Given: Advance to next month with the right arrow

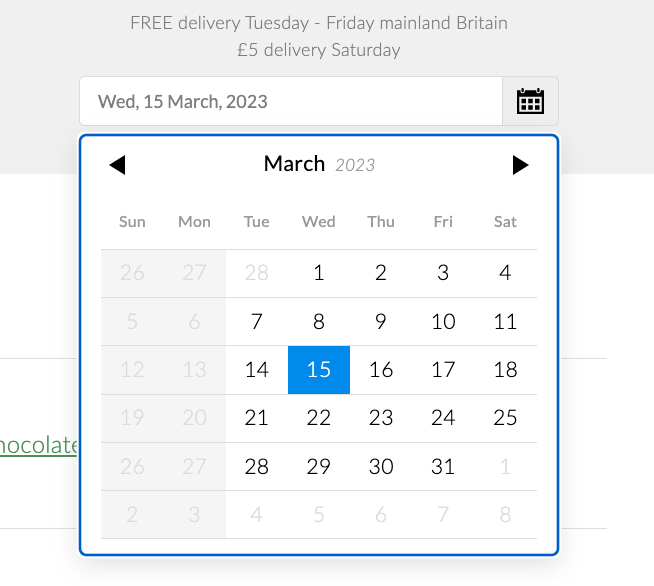Looking at the screenshot, I should 520,165.
